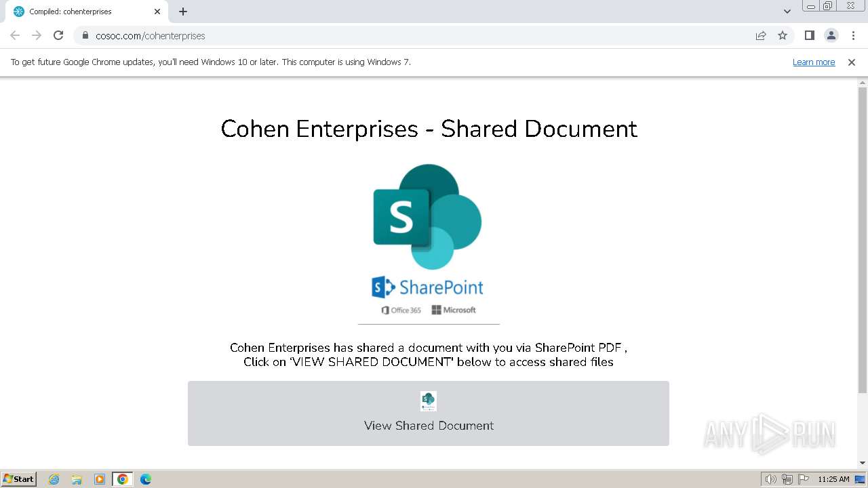Click the padlock site info icon
868x488 pixels.
tap(85, 35)
